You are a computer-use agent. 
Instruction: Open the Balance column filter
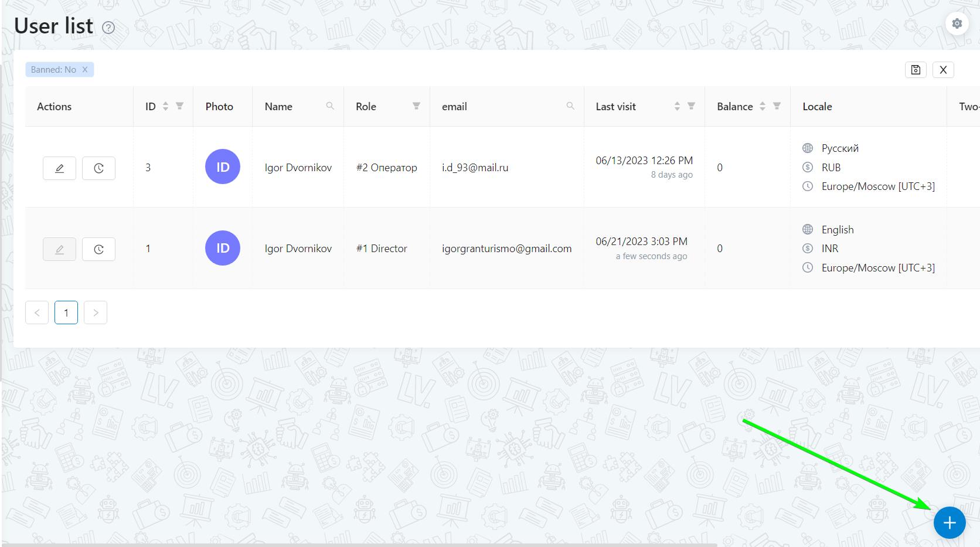[777, 106]
